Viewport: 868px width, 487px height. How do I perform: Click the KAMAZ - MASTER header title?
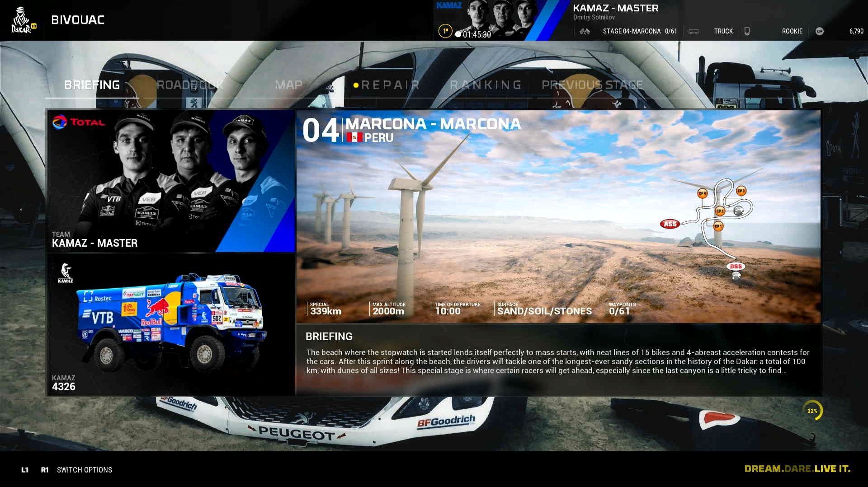(615, 8)
